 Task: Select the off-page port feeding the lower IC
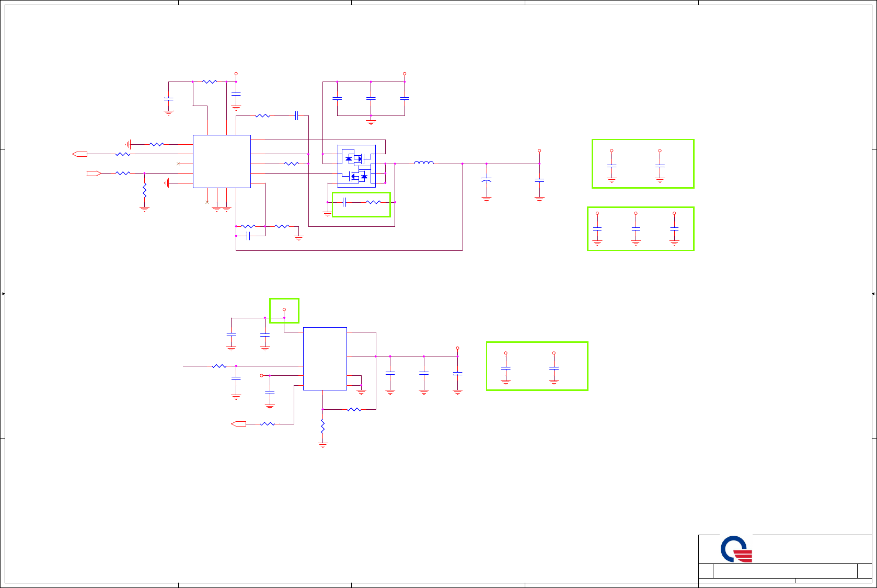click(x=238, y=424)
